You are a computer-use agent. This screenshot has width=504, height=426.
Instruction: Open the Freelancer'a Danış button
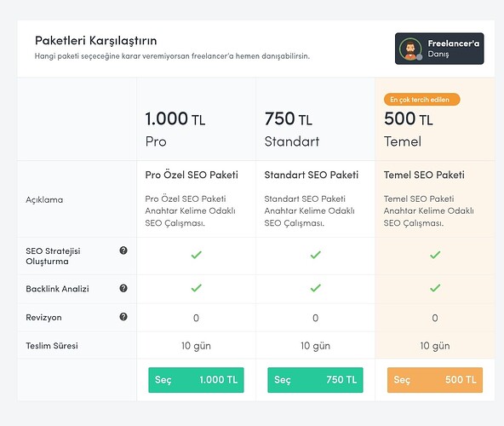(439, 49)
